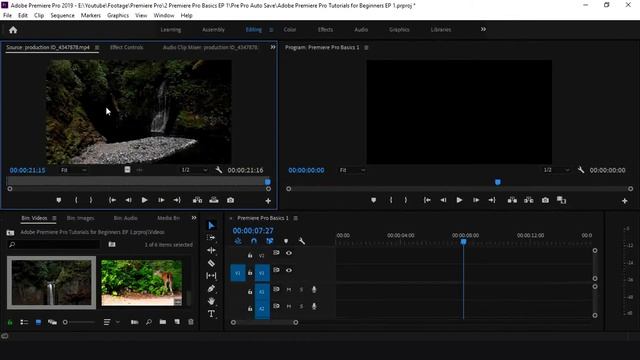Image resolution: width=640 pixels, height=360 pixels.
Task: Toggle V1 track output eye
Action: pos(289,270)
